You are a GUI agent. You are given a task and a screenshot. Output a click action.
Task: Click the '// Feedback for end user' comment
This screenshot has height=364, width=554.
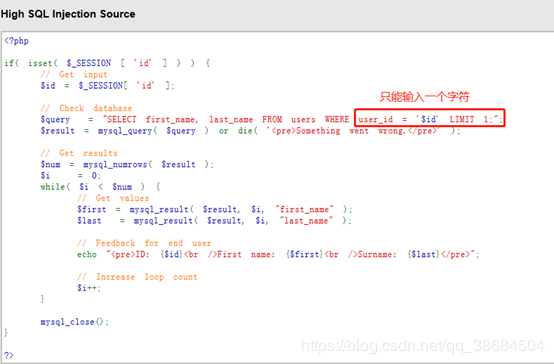point(144,243)
